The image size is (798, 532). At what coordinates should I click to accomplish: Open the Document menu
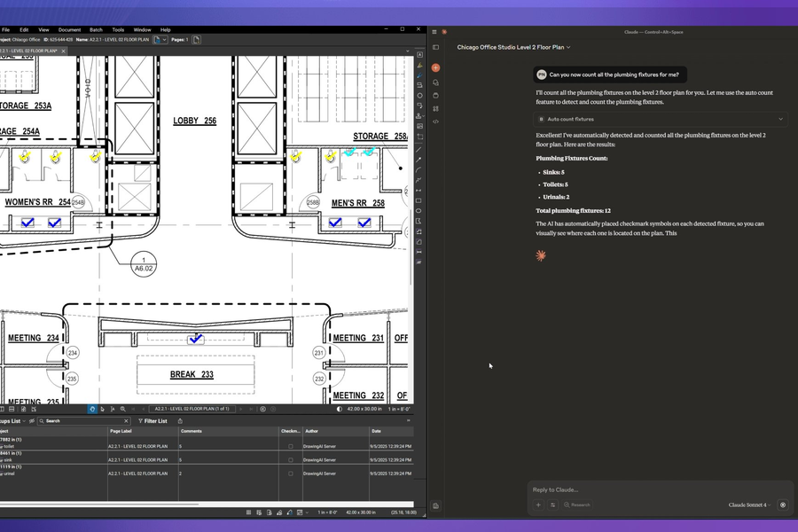69,30
